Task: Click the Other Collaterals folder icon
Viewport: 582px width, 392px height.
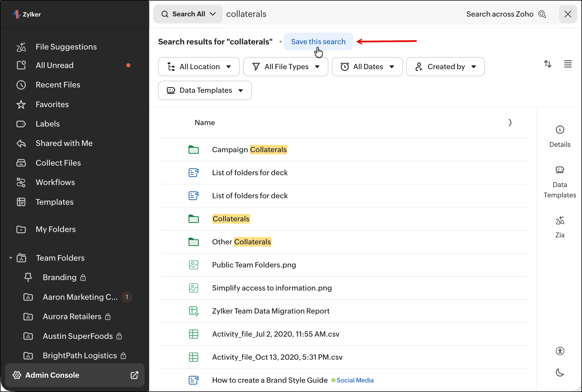Action: click(194, 242)
